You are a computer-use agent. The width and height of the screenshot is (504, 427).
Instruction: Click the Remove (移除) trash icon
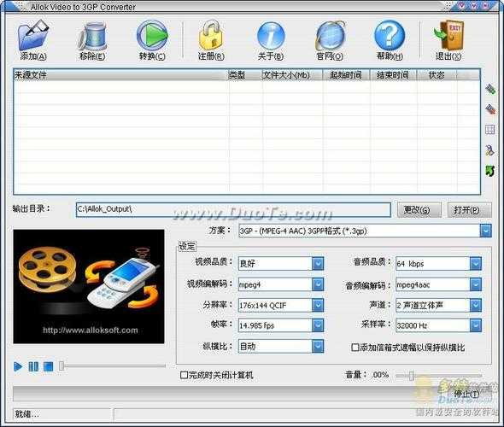point(92,36)
